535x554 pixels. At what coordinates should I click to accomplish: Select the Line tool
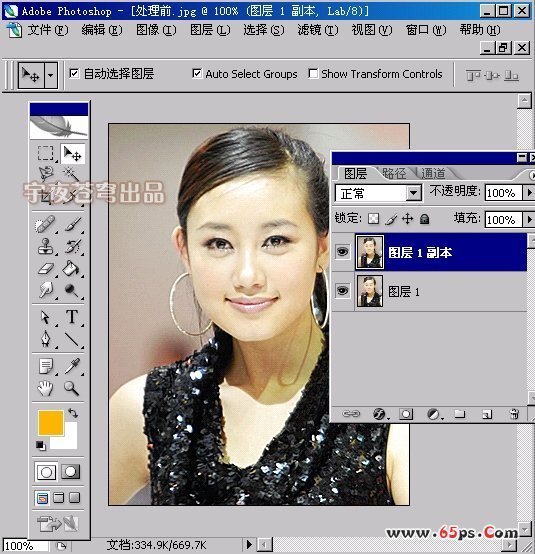coord(72,339)
